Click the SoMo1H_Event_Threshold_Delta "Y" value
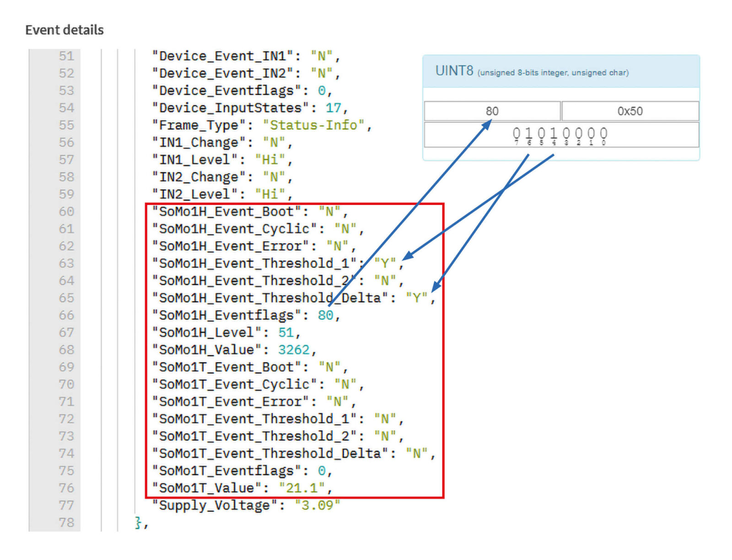The width and height of the screenshot is (732, 560). pos(416,298)
